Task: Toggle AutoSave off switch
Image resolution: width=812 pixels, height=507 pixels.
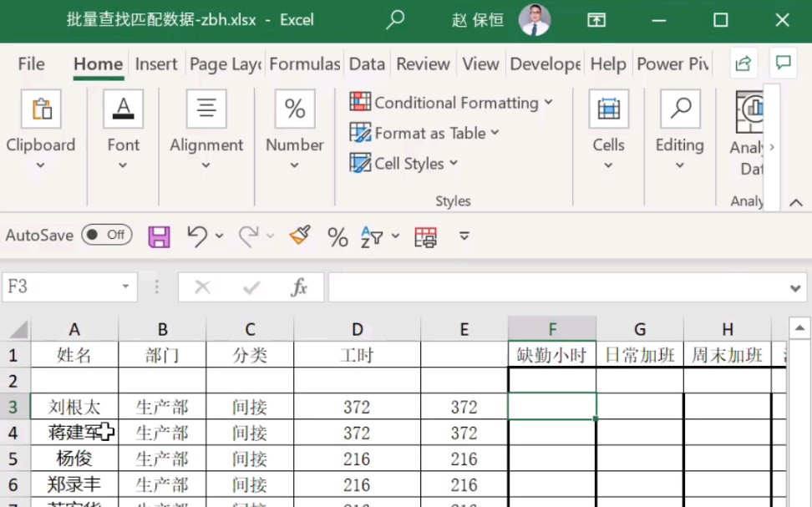Action: click(106, 235)
